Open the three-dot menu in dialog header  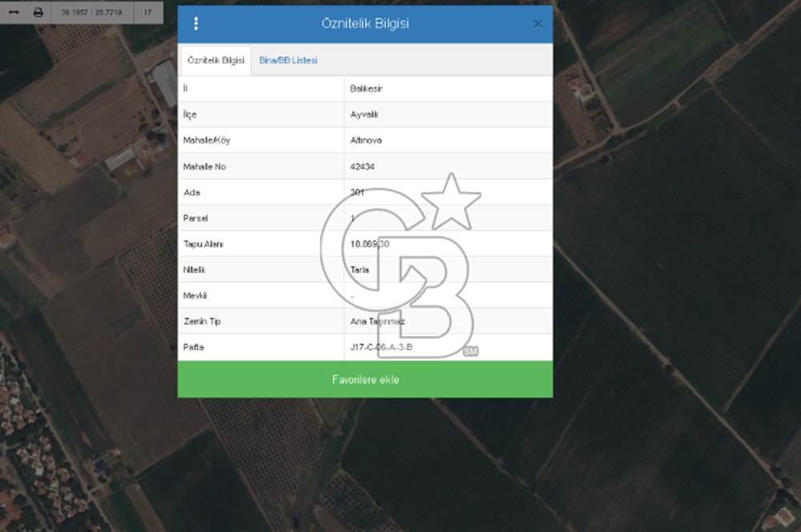click(196, 24)
